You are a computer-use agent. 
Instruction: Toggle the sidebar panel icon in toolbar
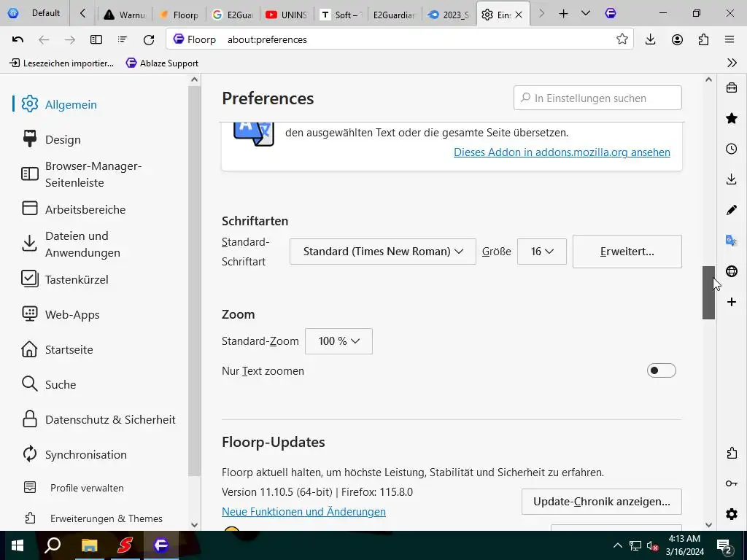click(x=96, y=39)
